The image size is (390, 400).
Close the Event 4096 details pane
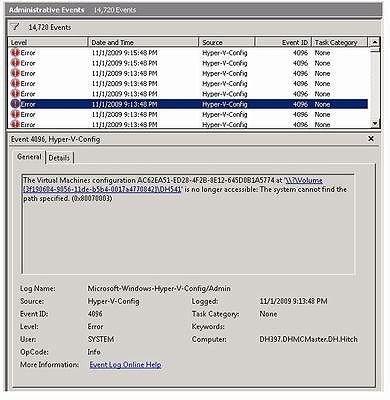[x=371, y=139]
